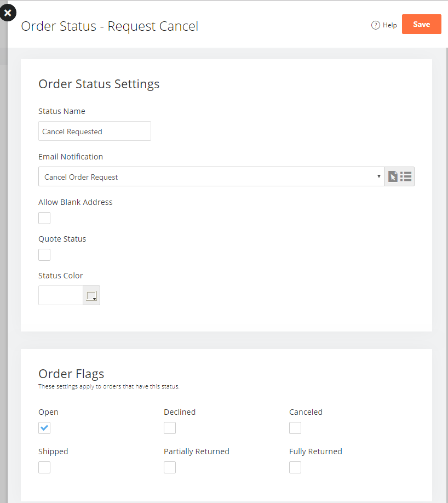This screenshot has height=503, width=448.
Task: Uncheck the Open order flag
Action: click(x=44, y=428)
